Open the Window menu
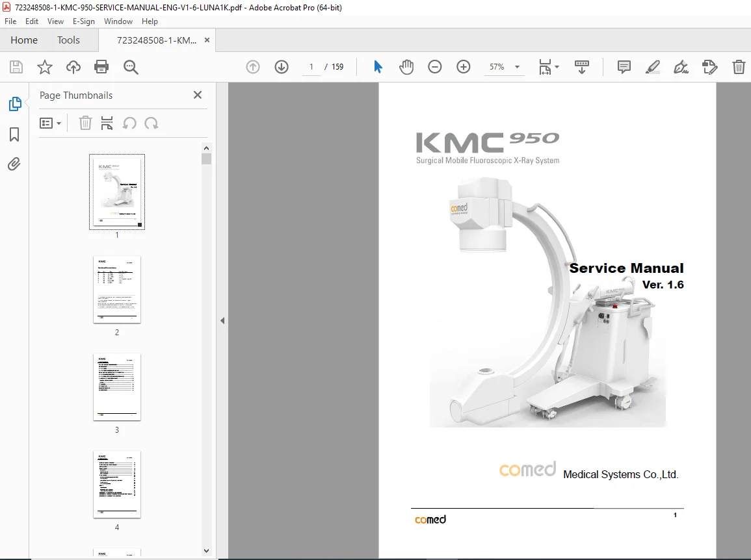 (x=118, y=21)
